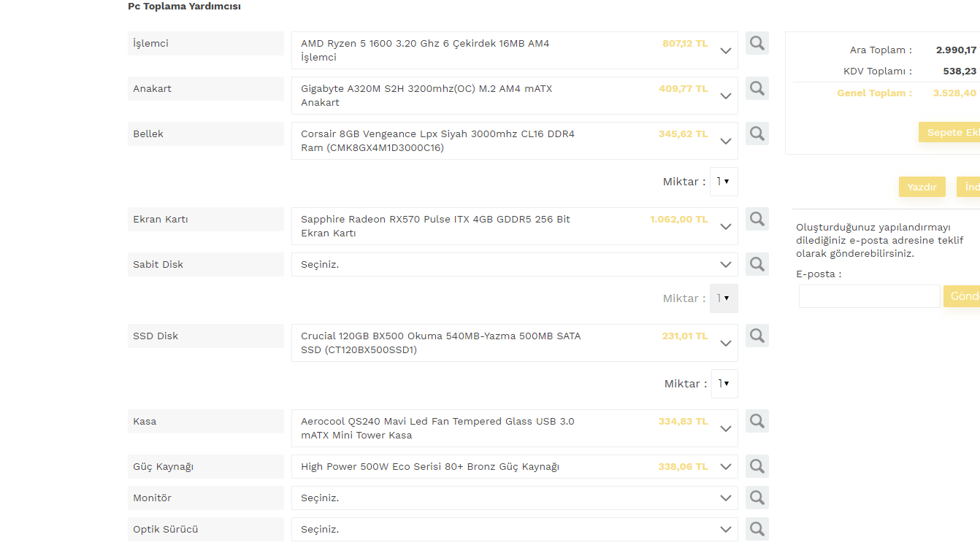
Task: Open the Sabit Disk Seçiniz dropdown
Action: tap(514, 264)
